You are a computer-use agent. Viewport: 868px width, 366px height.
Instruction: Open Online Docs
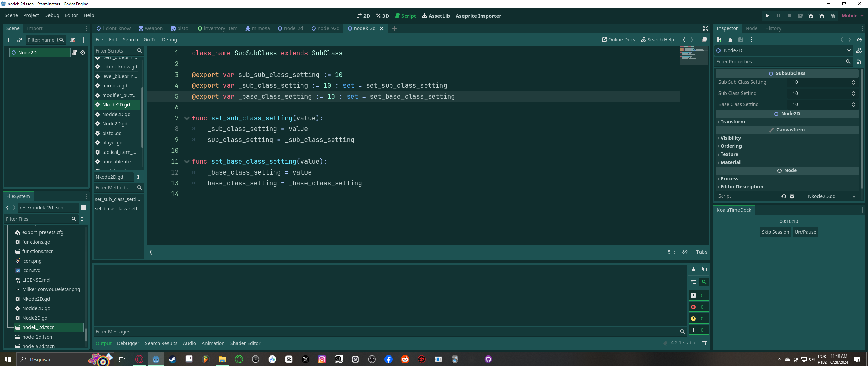pos(618,40)
